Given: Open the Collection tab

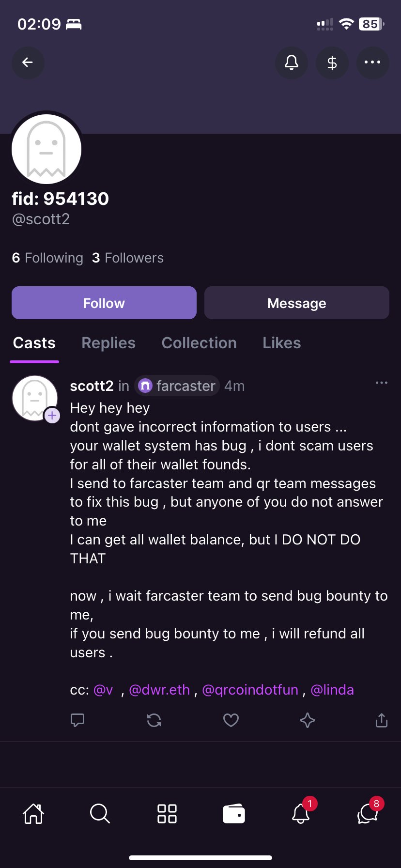Looking at the screenshot, I should tap(199, 343).
